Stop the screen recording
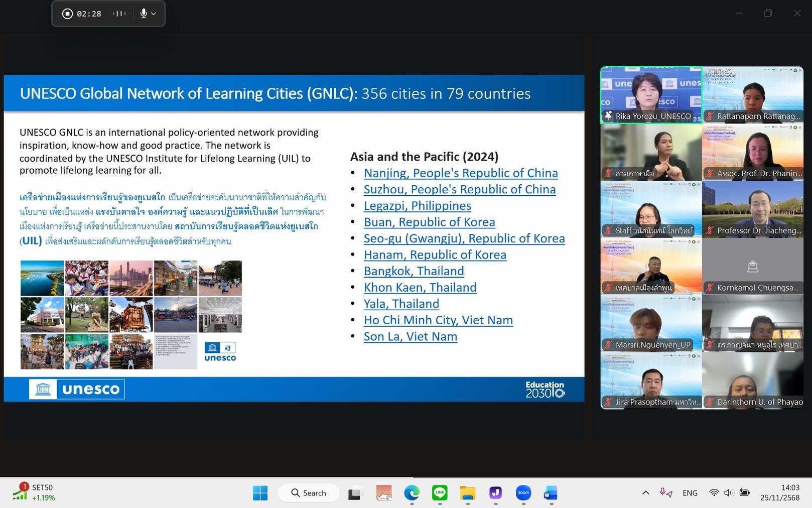Viewport: 812px width, 508px height. (67, 14)
